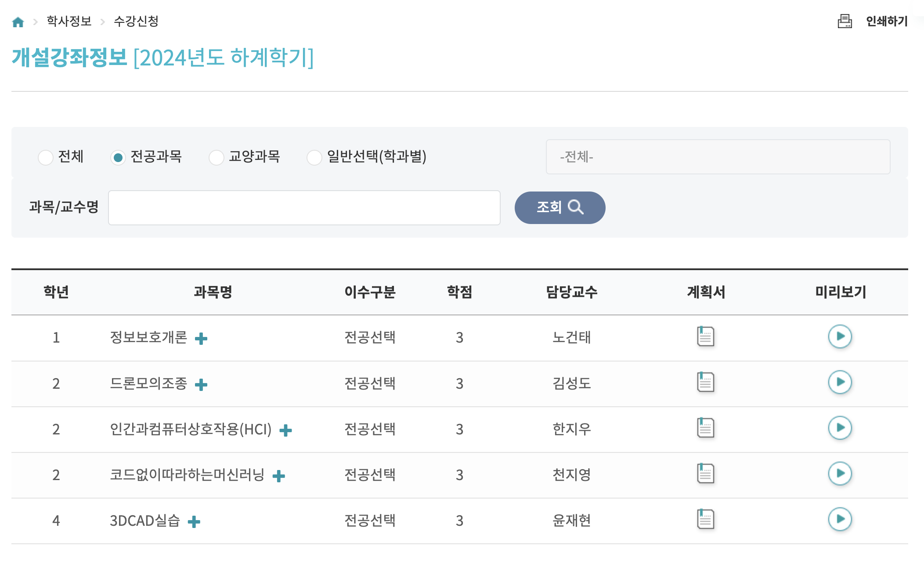The image size is (924, 564).
Task: Open syllabus document for 정보보호개론
Action: pos(705,337)
